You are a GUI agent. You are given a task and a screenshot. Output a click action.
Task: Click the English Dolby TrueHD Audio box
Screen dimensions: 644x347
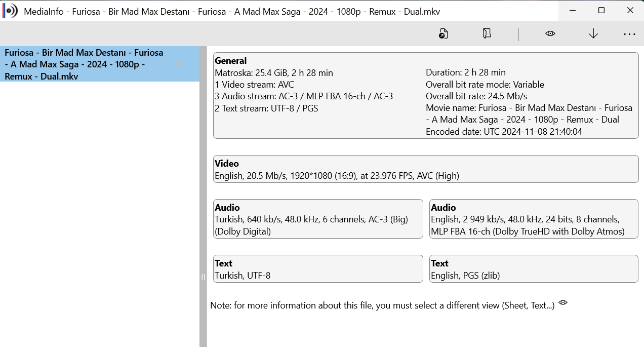(534, 219)
